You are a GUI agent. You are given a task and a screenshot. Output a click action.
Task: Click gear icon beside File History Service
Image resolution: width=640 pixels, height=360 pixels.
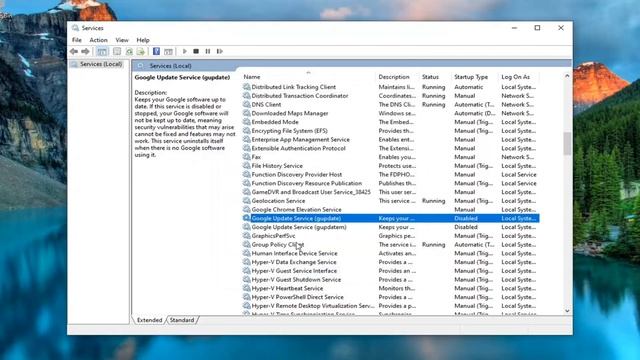(247, 166)
